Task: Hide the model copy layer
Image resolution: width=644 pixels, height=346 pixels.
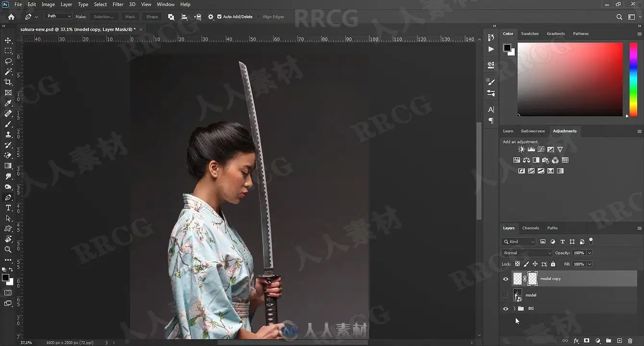Action: 506,279
